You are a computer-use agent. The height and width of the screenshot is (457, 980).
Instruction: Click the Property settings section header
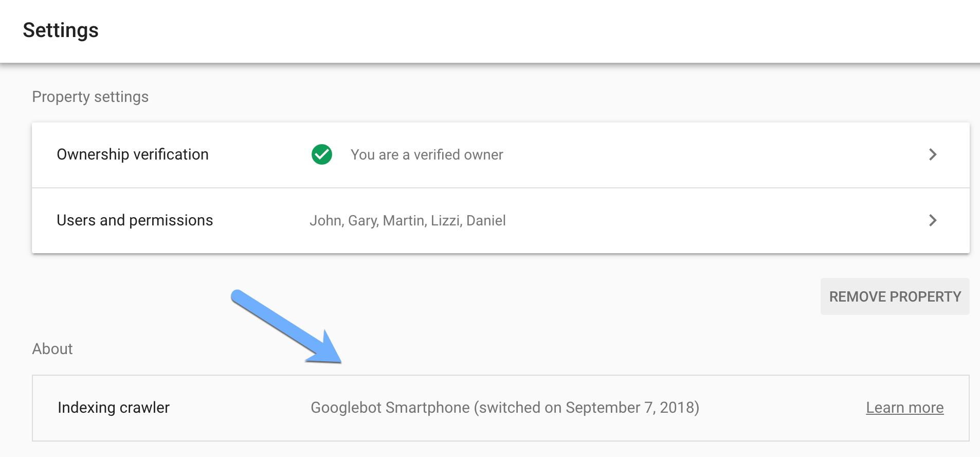[90, 96]
